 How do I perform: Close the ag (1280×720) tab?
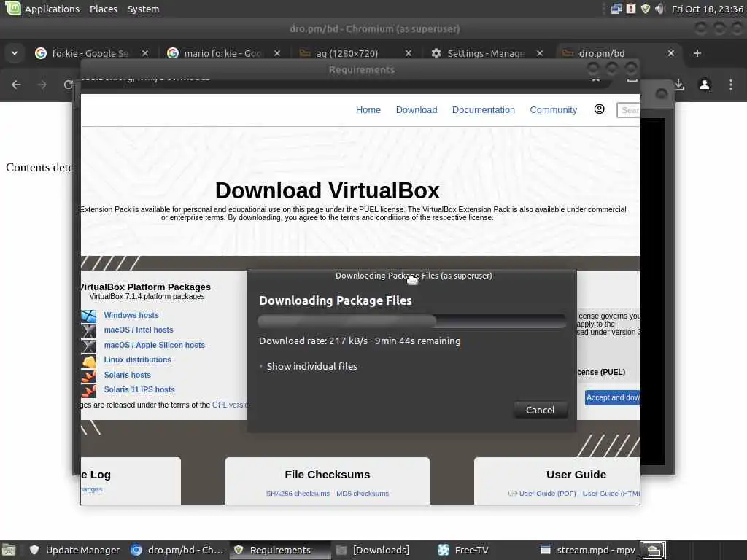[x=409, y=53]
